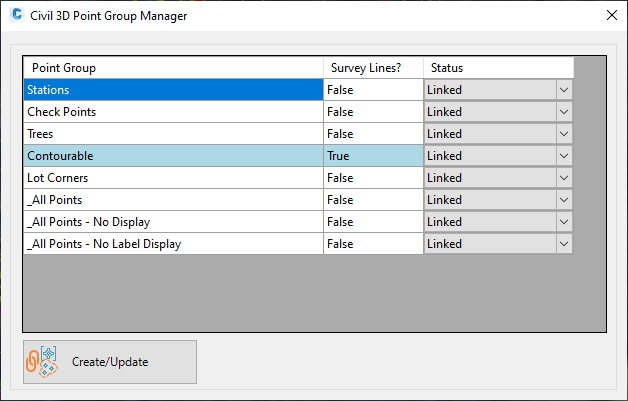Screen dimensions: 628x401
Task: Click the Survey Lines? column header
Action: tap(373, 68)
